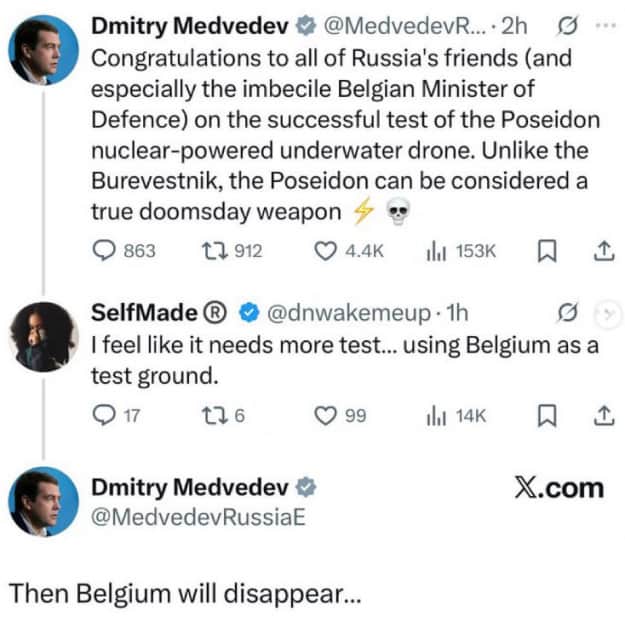Bookmark SelfMade's Belgium test ground reply
This screenshot has height=627, width=625.
(546, 416)
